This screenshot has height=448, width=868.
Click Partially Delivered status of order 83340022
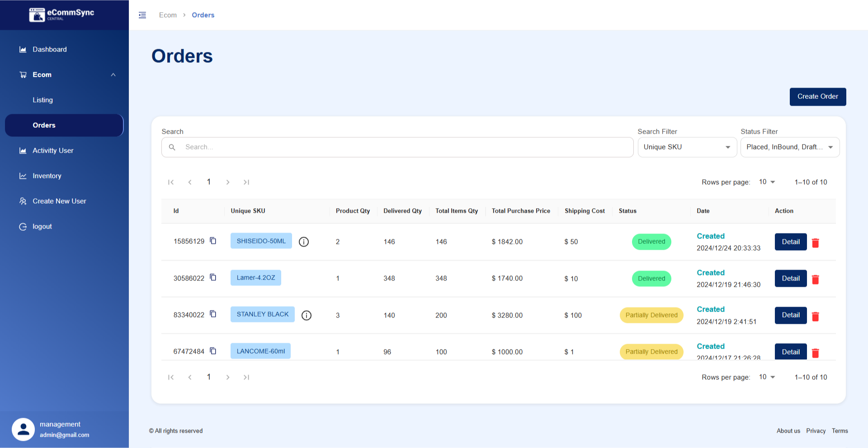[651, 315]
